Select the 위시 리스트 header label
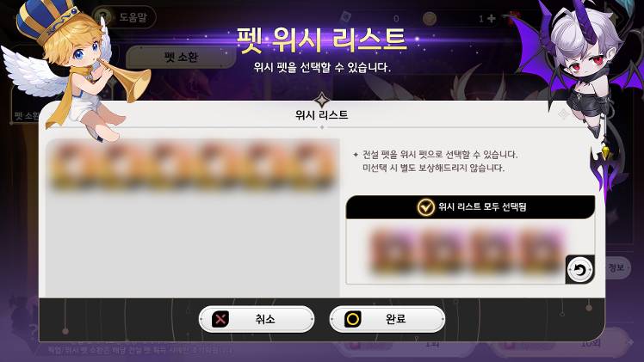 pyautogui.click(x=322, y=114)
